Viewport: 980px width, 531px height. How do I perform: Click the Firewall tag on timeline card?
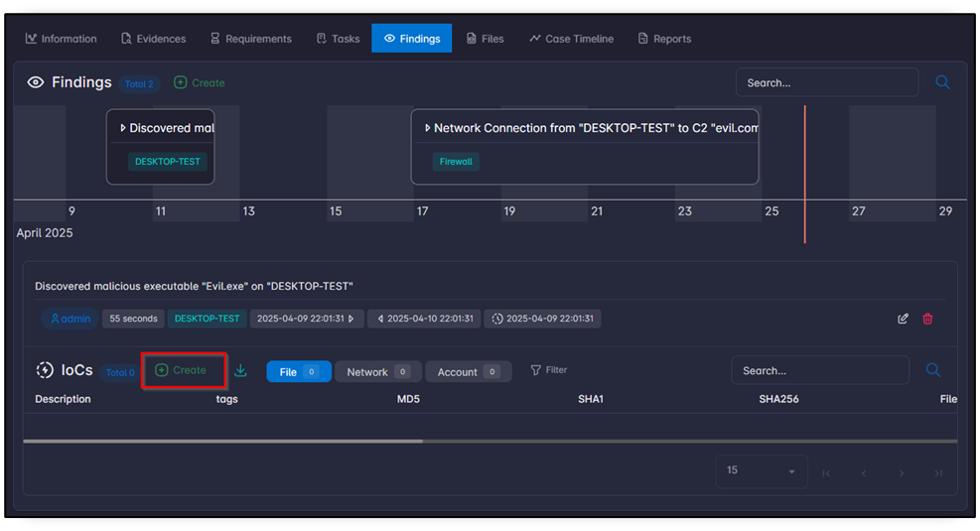[x=456, y=161]
